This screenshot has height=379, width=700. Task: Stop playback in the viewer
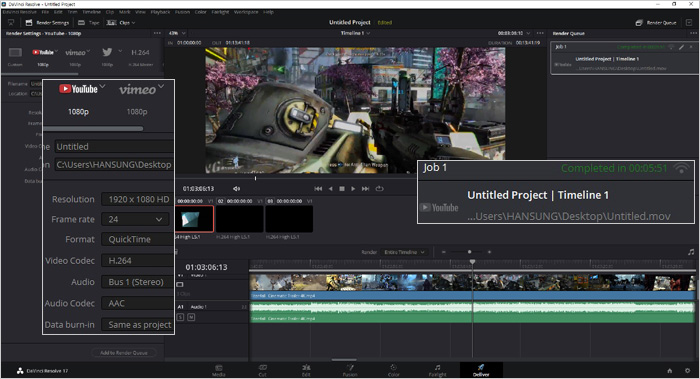pos(342,189)
